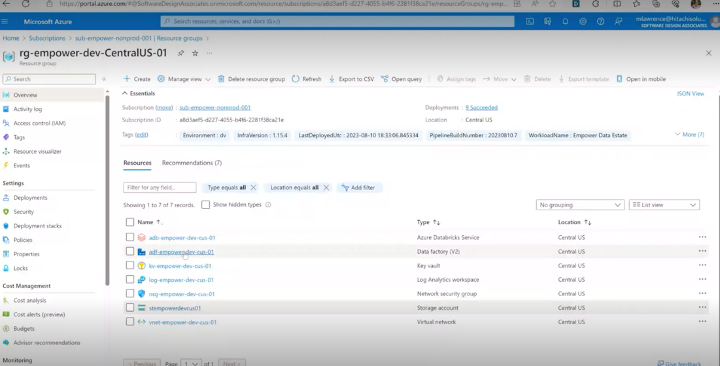Collapse the Essentials section
This screenshot has width=720, height=366.
coord(139,93)
